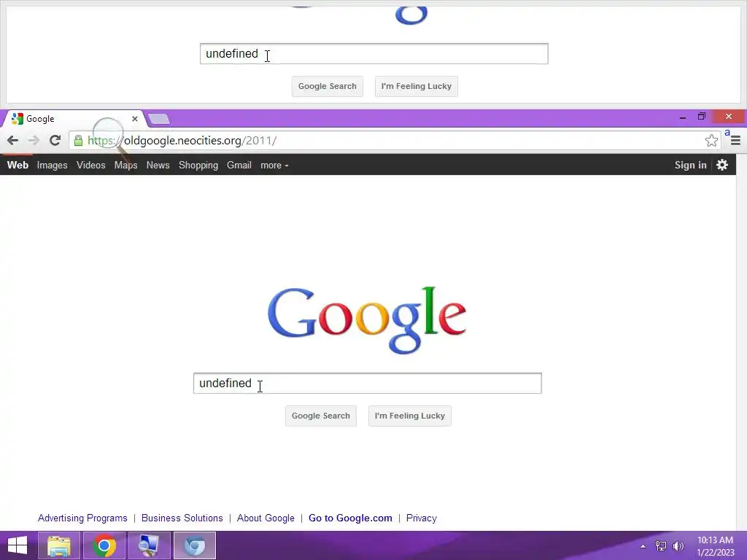Open Shopping from the Google bar

[x=198, y=166]
